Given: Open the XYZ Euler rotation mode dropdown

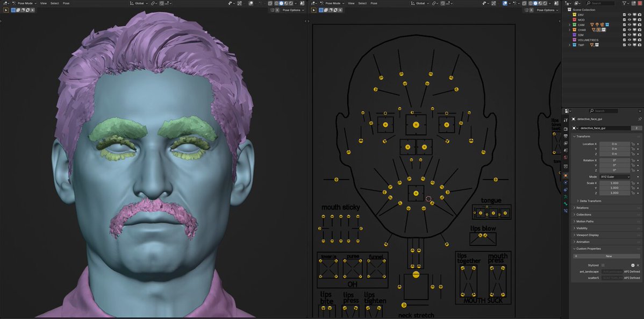Looking at the screenshot, I should [x=614, y=177].
